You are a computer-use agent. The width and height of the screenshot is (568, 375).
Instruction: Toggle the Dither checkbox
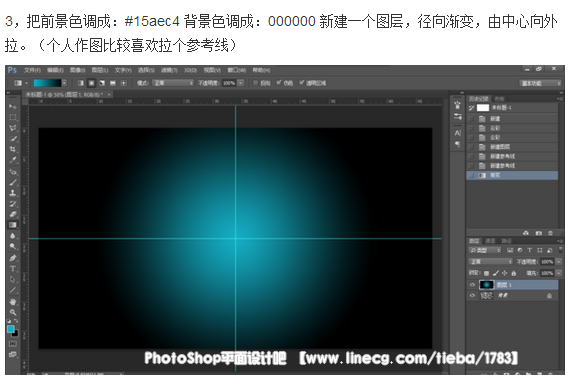(279, 83)
